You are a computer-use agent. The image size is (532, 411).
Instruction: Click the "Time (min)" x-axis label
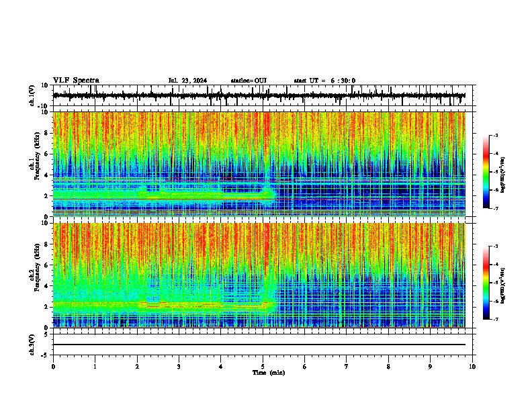point(269,373)
